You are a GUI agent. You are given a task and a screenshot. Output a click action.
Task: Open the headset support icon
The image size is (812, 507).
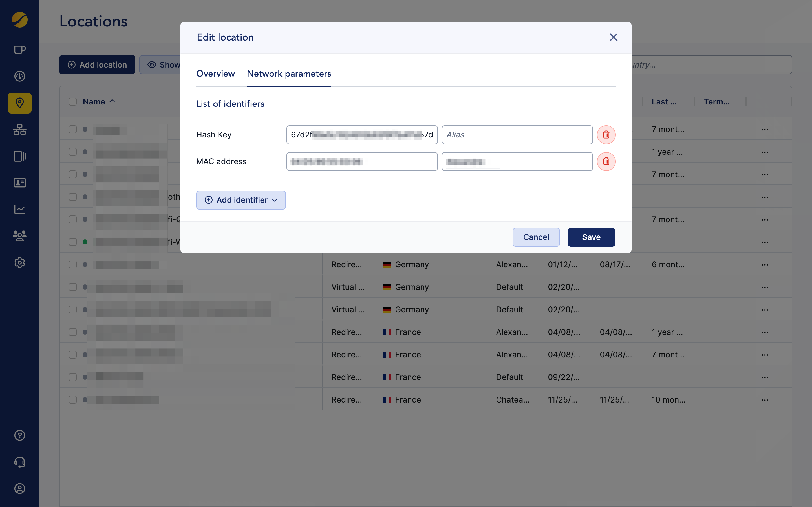pos(20,462)
